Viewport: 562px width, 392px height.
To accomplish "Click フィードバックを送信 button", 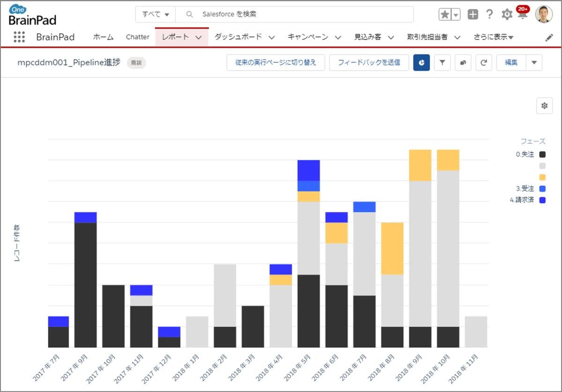I will coord(369,62).
